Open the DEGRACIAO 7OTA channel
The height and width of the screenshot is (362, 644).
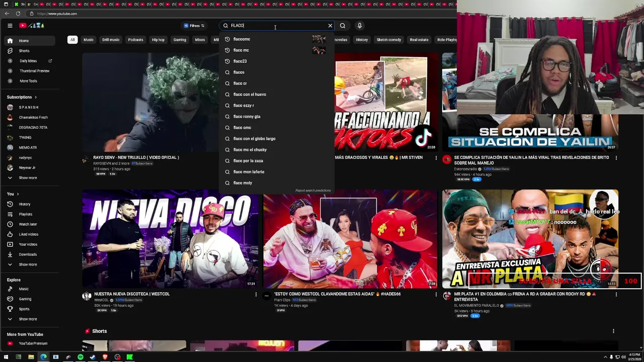[x=31, y=127]
